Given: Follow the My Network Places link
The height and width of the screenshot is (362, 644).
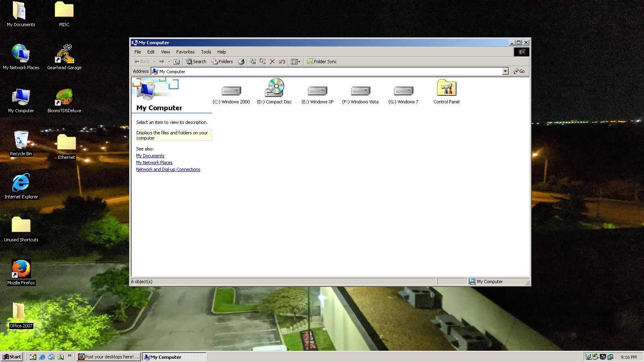Looking at the screenshot, I should [x=154, y=162].
